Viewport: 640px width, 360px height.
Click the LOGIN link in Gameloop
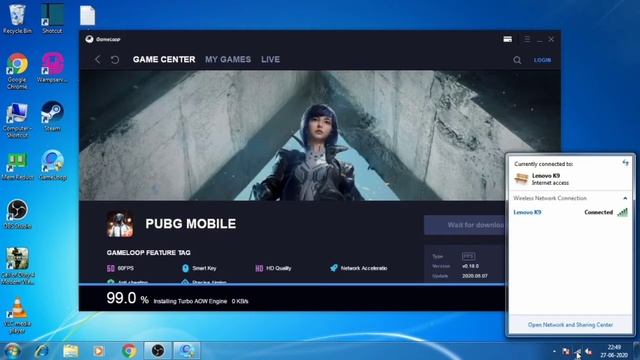(542, 60)
